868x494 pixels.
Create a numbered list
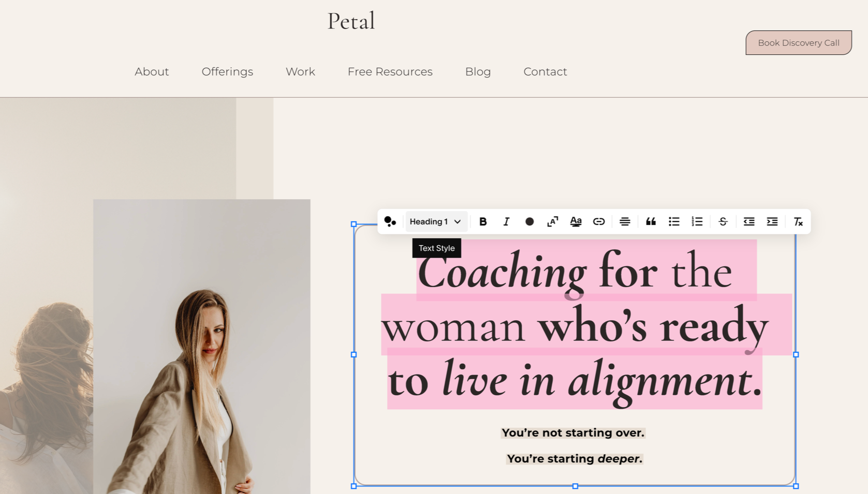[697, 222]
